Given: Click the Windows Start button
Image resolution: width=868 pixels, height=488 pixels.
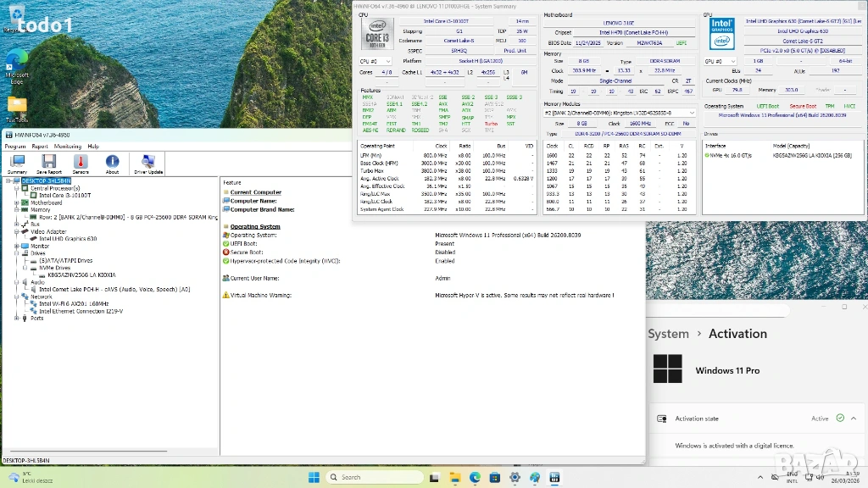Looking at the screenshot, I should 313,477.
